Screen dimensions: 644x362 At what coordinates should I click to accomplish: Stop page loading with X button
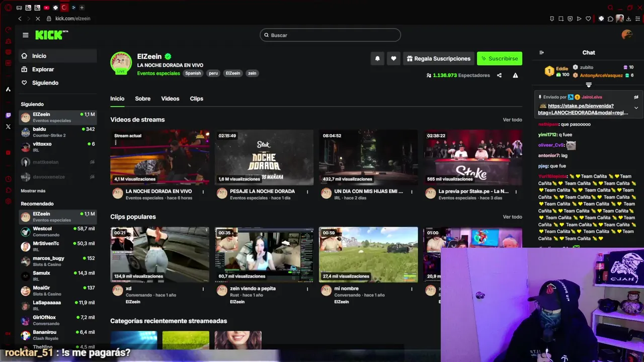tap(38, 19)
